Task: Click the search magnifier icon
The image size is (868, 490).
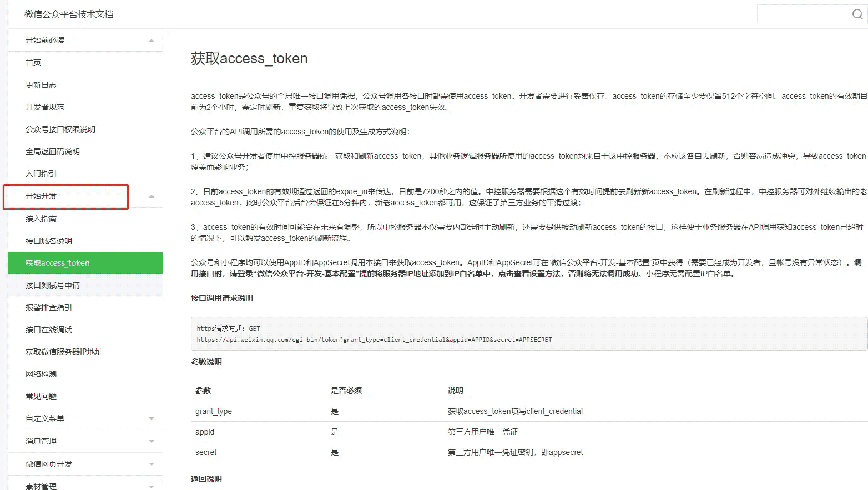Action: (857, 14)
